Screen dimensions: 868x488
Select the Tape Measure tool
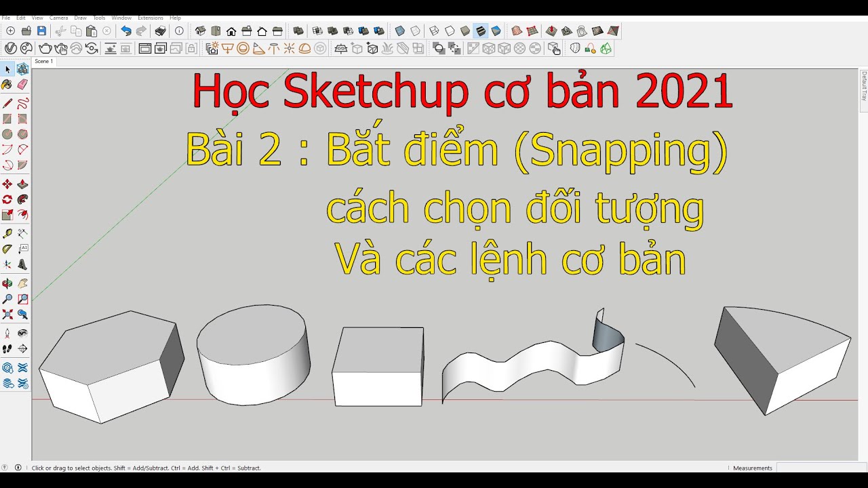(7, 233)
